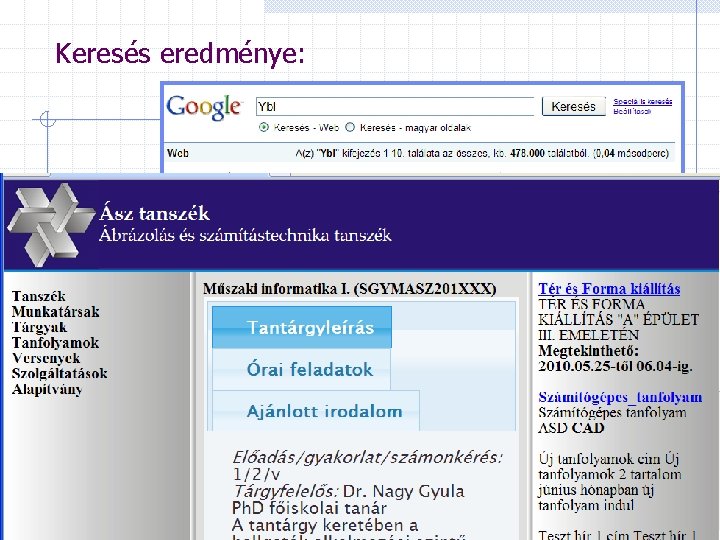
Task: Switch to the Tantárgyleírás tab
Action: [x=302, y=327]
